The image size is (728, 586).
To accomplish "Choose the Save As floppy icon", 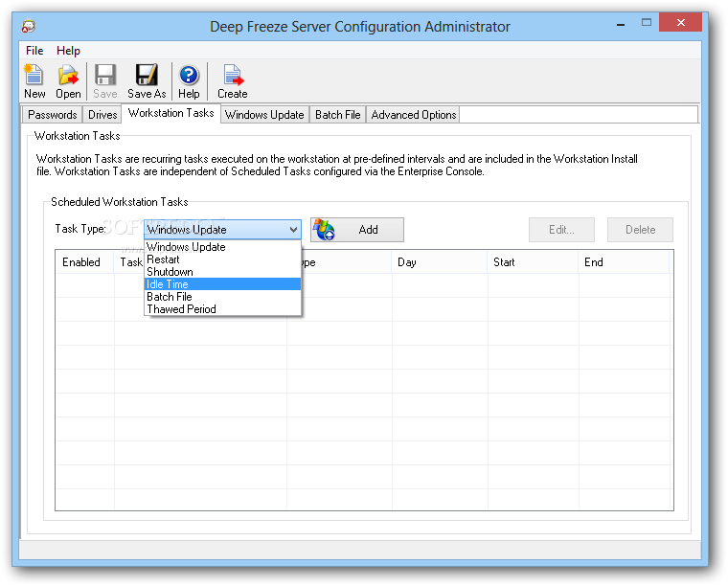I will click(147, 81).
